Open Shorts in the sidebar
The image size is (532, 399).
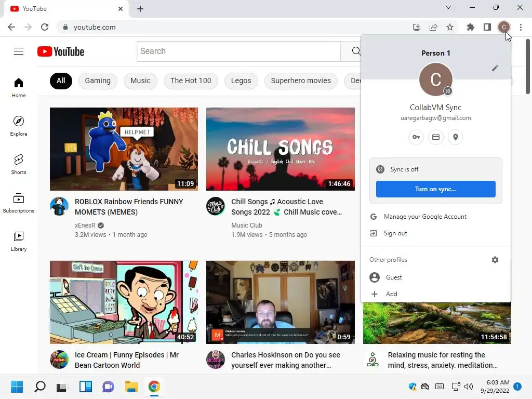pos(19,164)
